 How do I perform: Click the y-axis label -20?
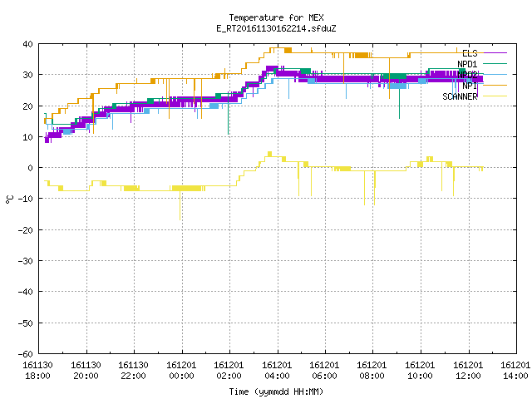coord(26,230)
